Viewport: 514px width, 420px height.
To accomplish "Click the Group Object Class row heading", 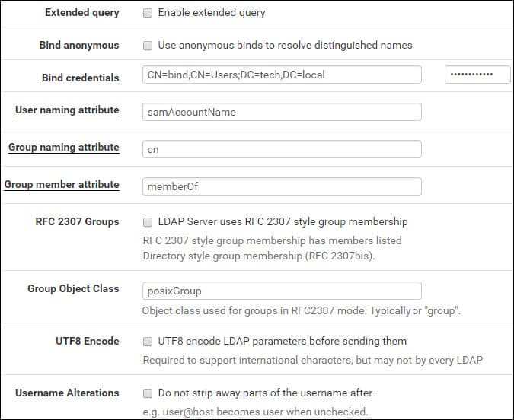I will point(73,289).
